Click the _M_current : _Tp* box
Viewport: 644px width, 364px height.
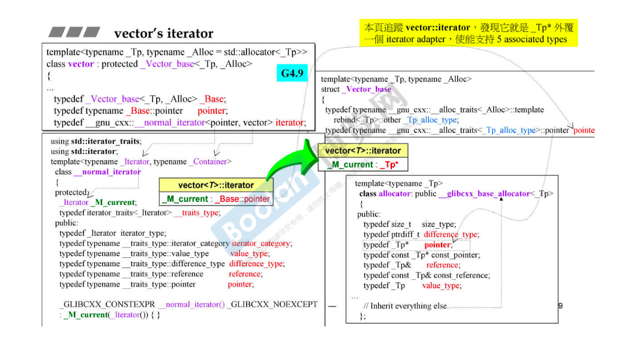tap(363, 164)
